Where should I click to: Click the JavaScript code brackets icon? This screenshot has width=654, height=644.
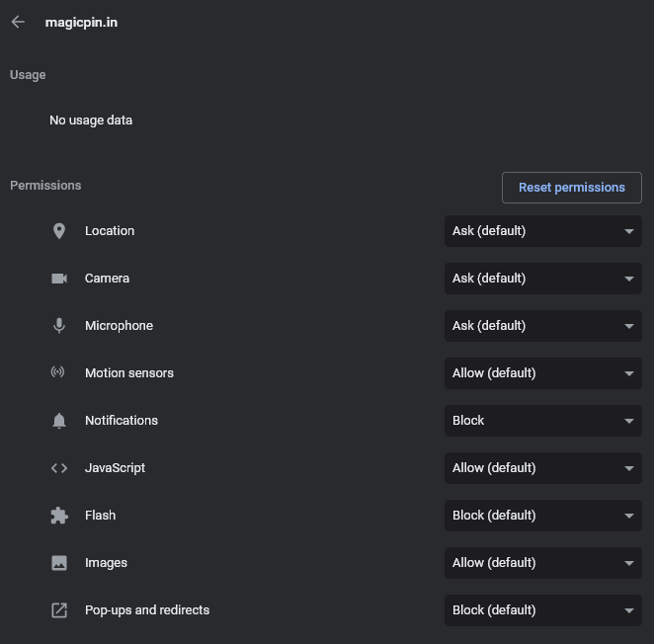pos(59,468)
